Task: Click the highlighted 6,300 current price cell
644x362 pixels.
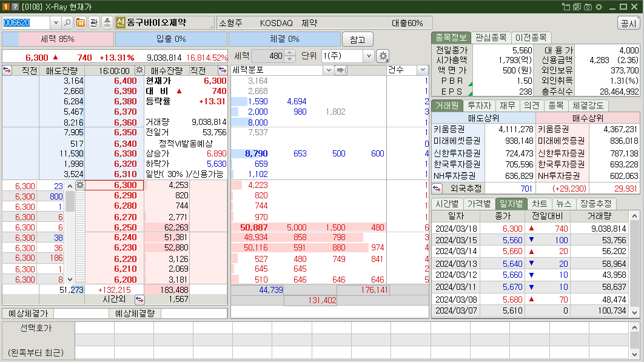Action: point(114,186)
